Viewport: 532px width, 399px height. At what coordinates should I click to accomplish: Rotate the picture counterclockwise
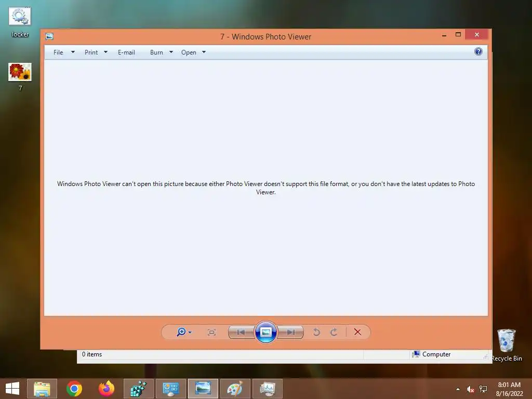click(316, 332)
